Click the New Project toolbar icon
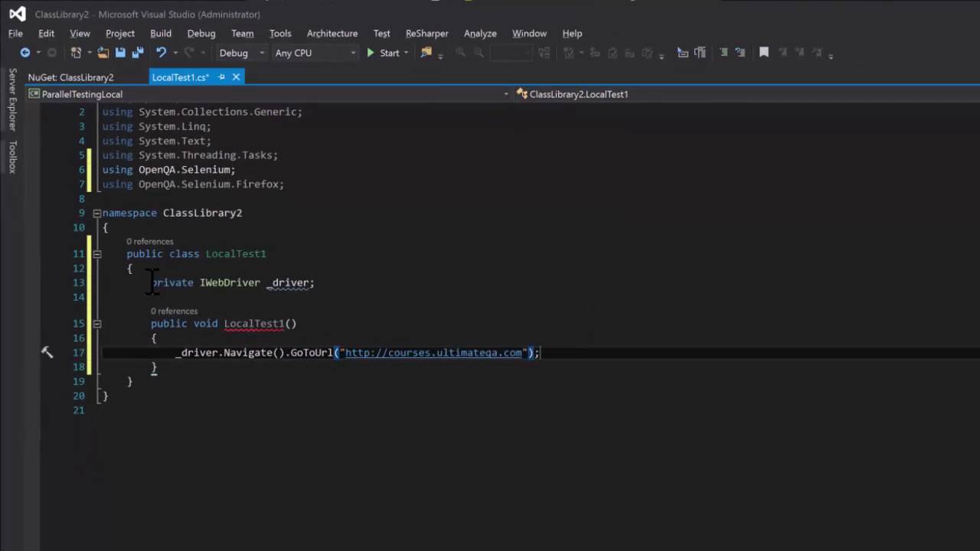980x551 pixels. pos(76,53)
